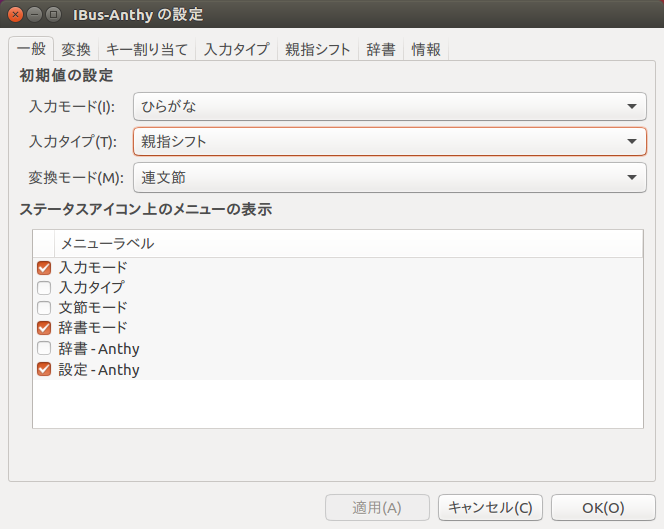This screenshot has width=664, height=529.
Task: Expand the 変換モード dropdown showing 連文節
Action: coord(389,177)
